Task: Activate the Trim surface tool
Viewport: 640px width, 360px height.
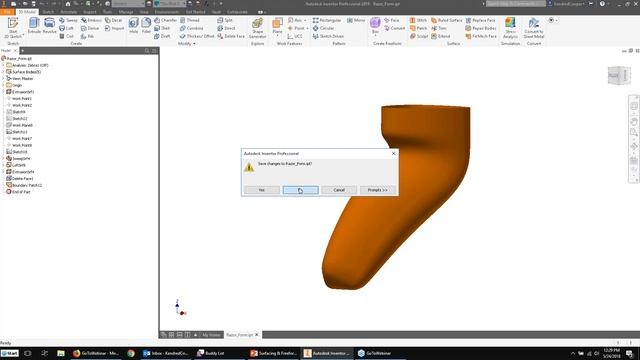Action: pyautogui.click(x=439, y=28)
